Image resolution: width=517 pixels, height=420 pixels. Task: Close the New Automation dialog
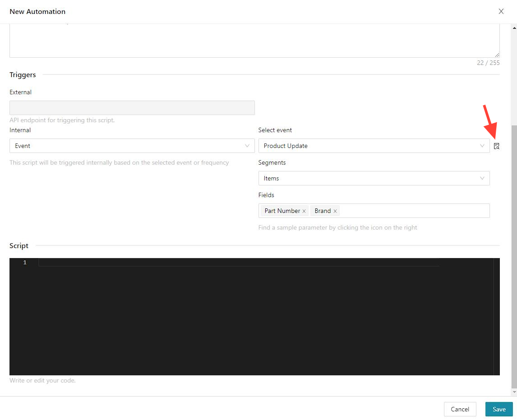501,11
